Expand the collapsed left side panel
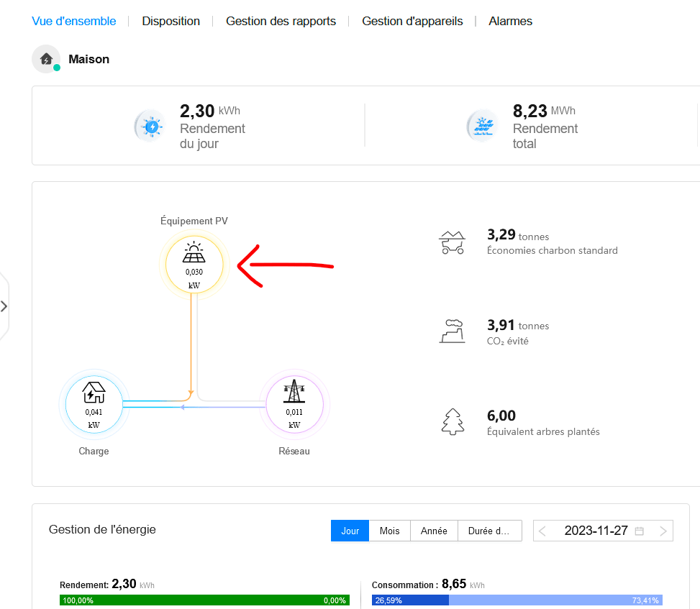The height and width of the screenshot is (609, 700). [4, 306]
